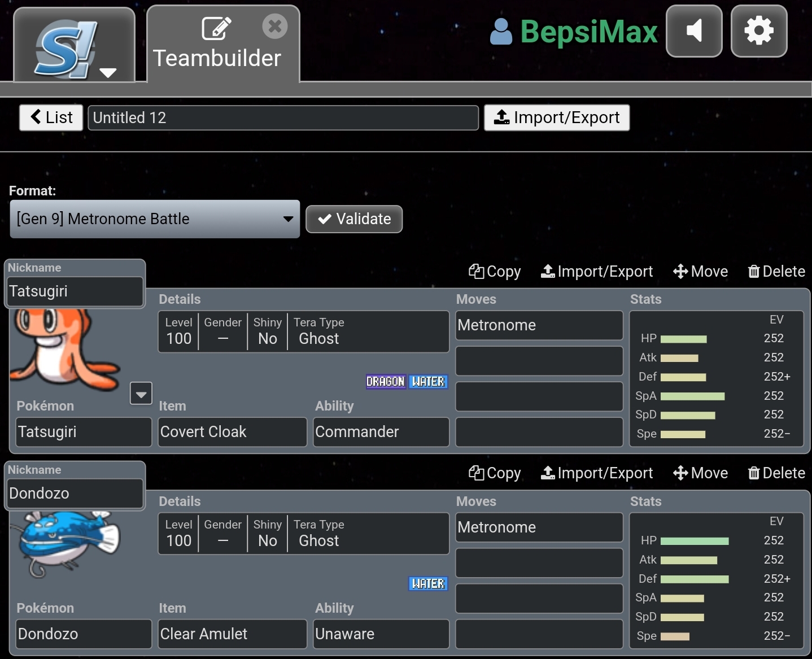Image resolution: width=812 pixels, height=659 pixels.
Task: Edit Tatsugiri Pokémon name field
Action: point(84,432)
